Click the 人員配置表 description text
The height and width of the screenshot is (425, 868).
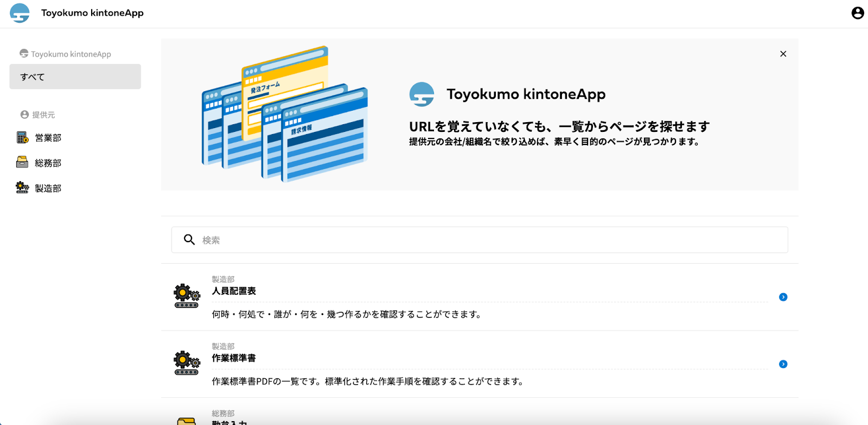coord(347,314)
